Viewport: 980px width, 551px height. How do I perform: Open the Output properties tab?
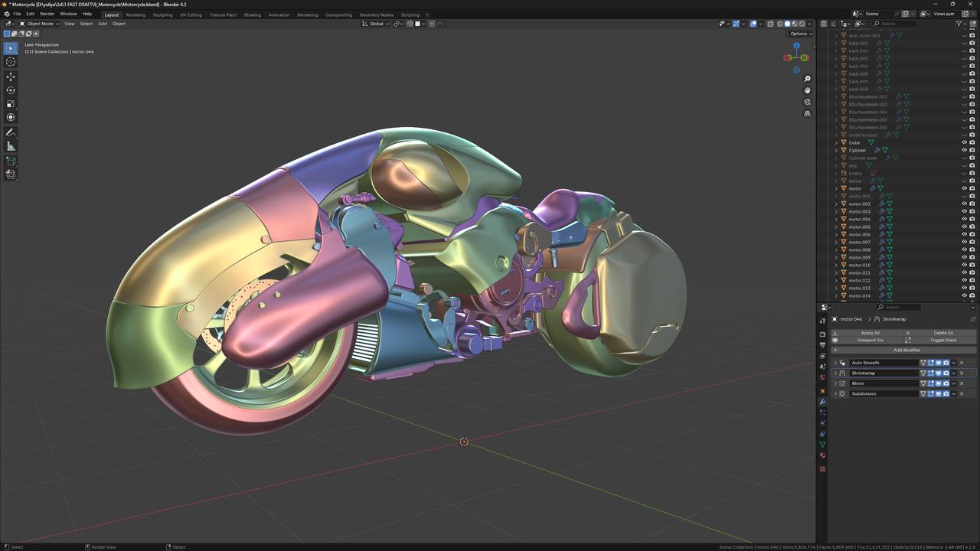click(822, 344)
